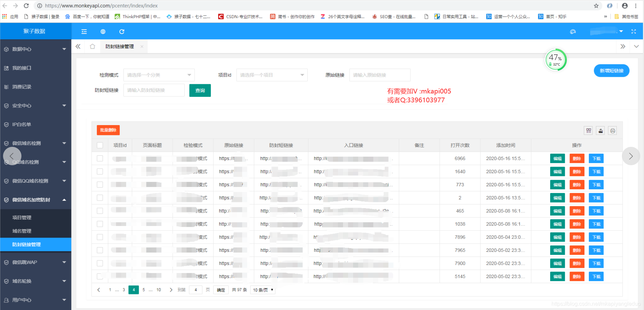Click the 新增短链接 button
This screenshot has width=644, height=310.
[611, 71]
